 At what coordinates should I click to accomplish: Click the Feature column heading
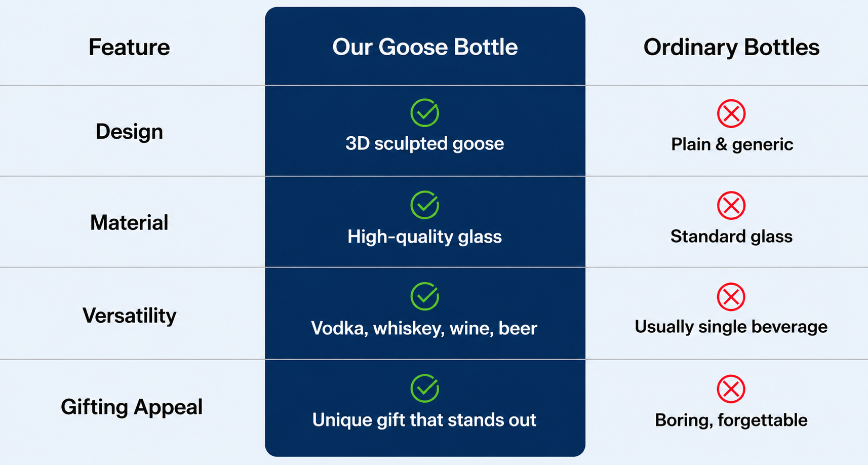[129, 47]
